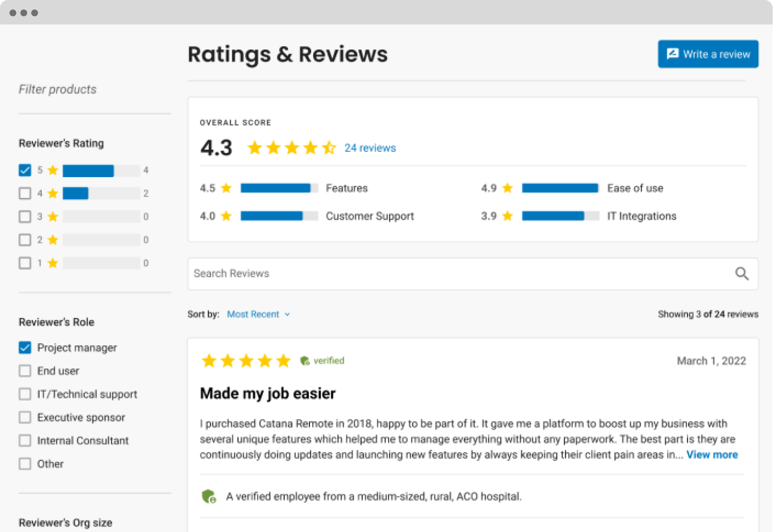Viewport: 775px width, 532px height.
Task: Select the Executive sponsor checkbox
Action: coord(25,417)
